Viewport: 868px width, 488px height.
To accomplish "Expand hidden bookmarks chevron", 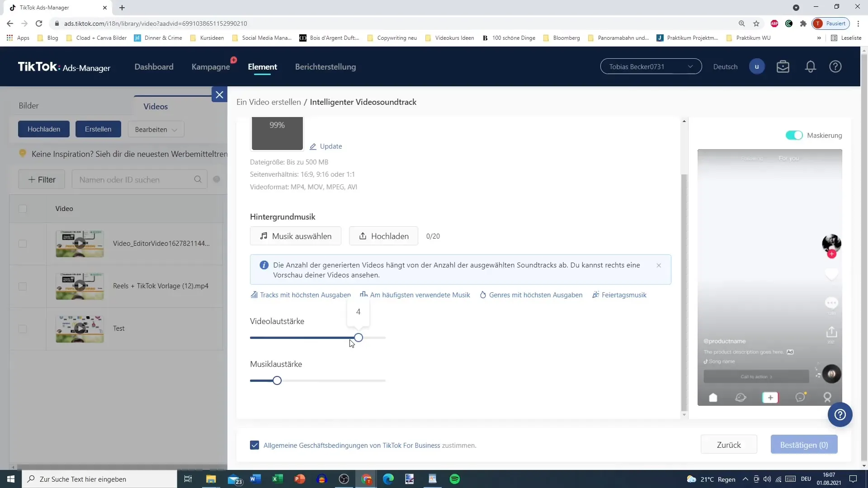I will point(819,38).
